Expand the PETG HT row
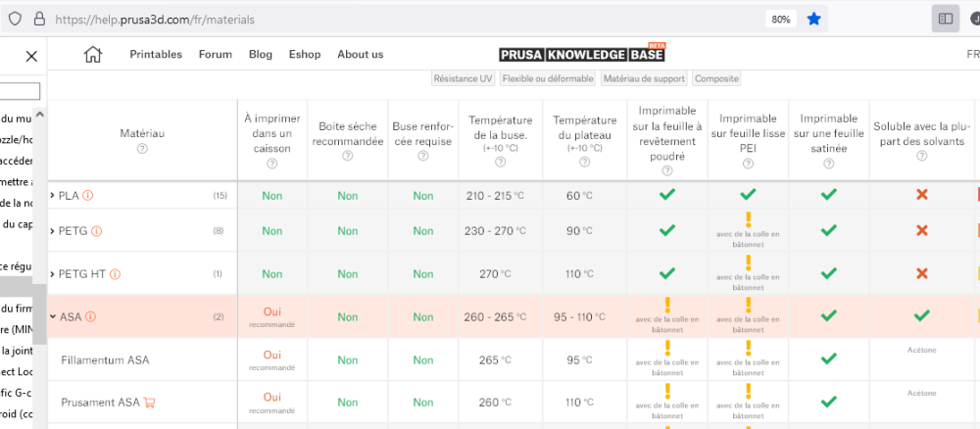 (x=52, y=274)
